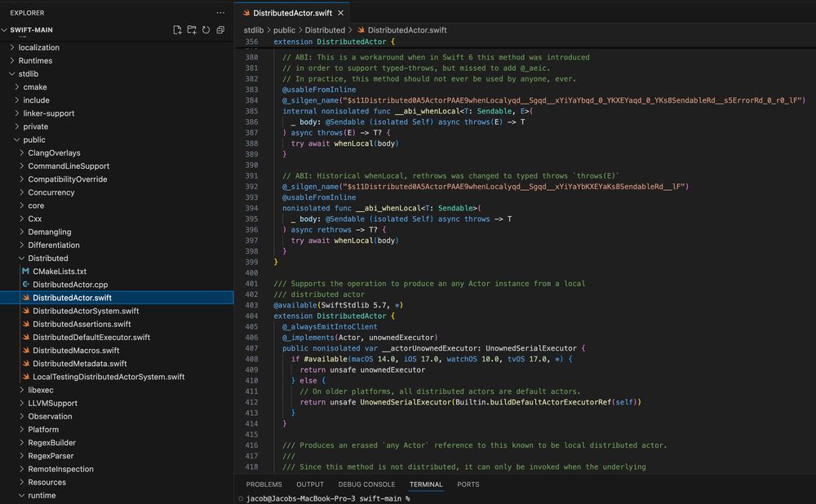Viewport: 816px width, 504px height.
Task: Switch to the PROBLEMS panel tab
Action: pos(264,484)
